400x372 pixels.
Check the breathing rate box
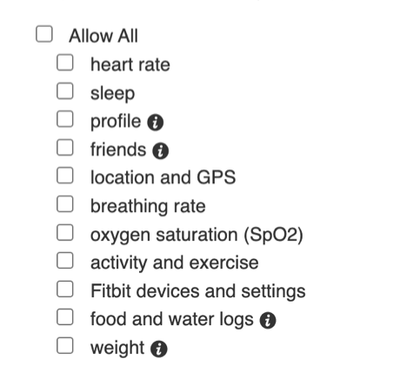click(65, 204)
